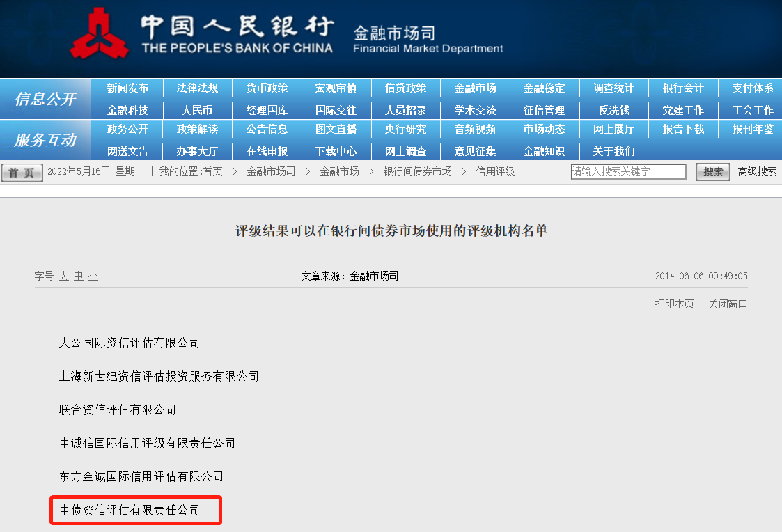Open 公告信息 section
Screen dimensions: 782x532
[267, 129]
